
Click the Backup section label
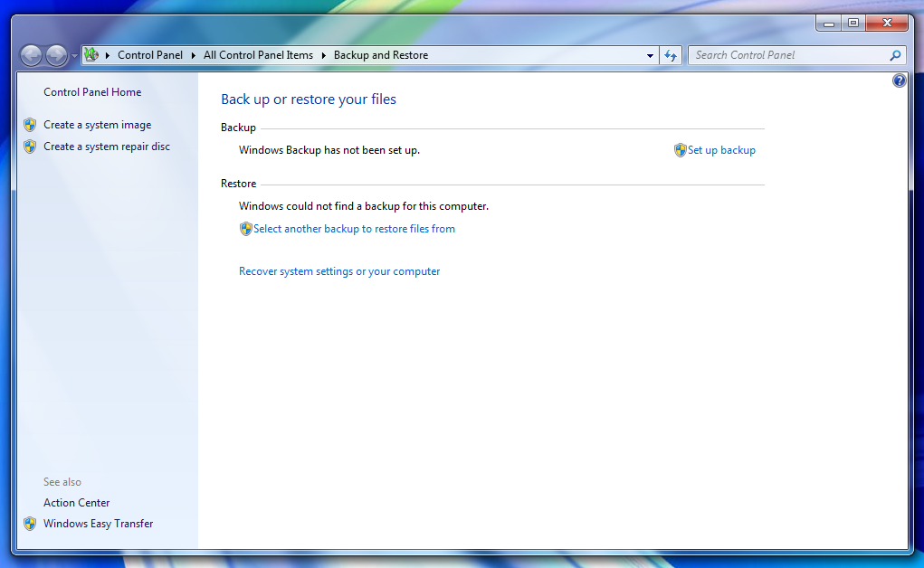(238, 128)
